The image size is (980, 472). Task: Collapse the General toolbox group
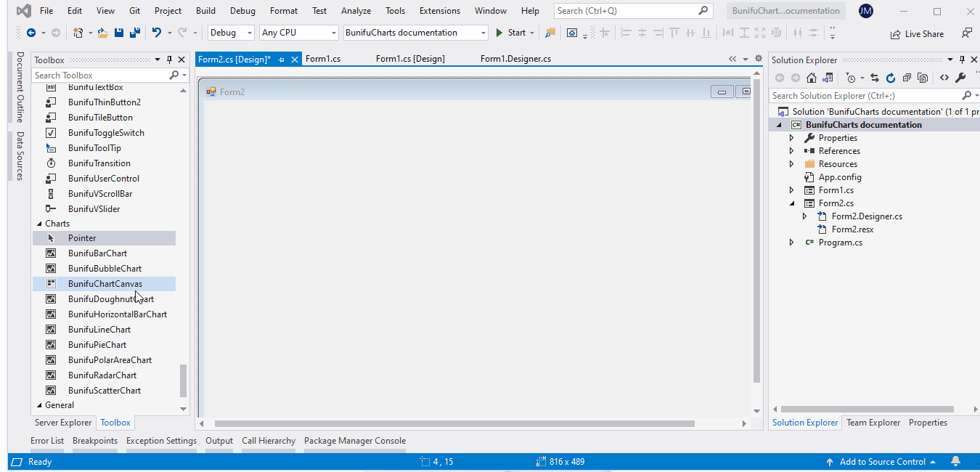(39, 405)
